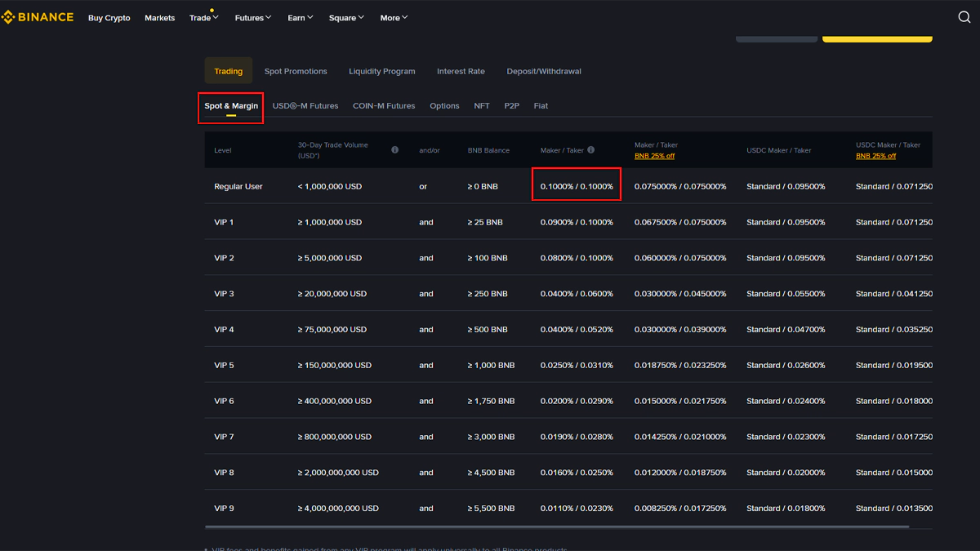
Task: Open the More dropdown menu
Action: pyautogui.click(x=394, y=18)
